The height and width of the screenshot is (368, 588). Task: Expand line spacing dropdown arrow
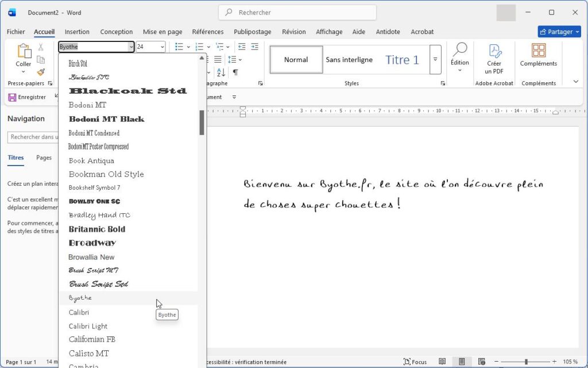point(241,60)
